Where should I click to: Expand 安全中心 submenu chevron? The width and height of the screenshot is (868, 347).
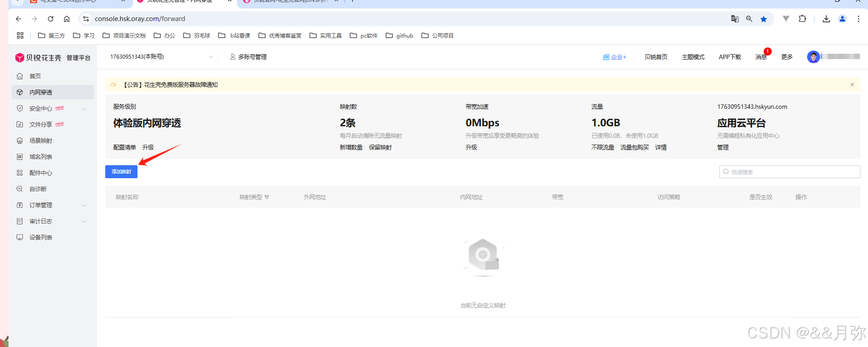pos(83,109)
